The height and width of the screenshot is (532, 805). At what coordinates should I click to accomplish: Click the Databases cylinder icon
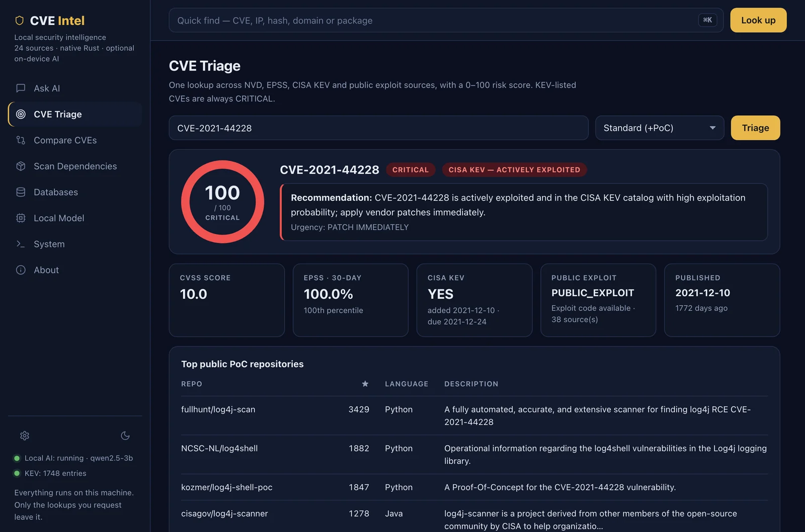pyautogui.click(x=21, y=192)
